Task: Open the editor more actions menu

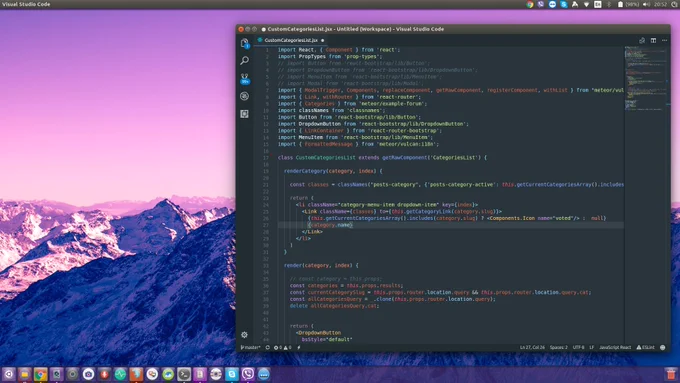Action: tap(664, 40)
